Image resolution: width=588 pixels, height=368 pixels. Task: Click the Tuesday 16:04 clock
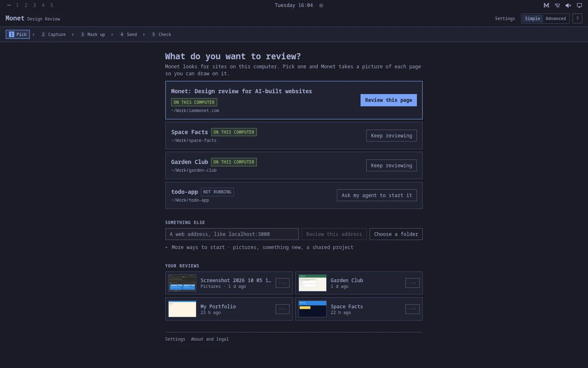tap(294, 5)
